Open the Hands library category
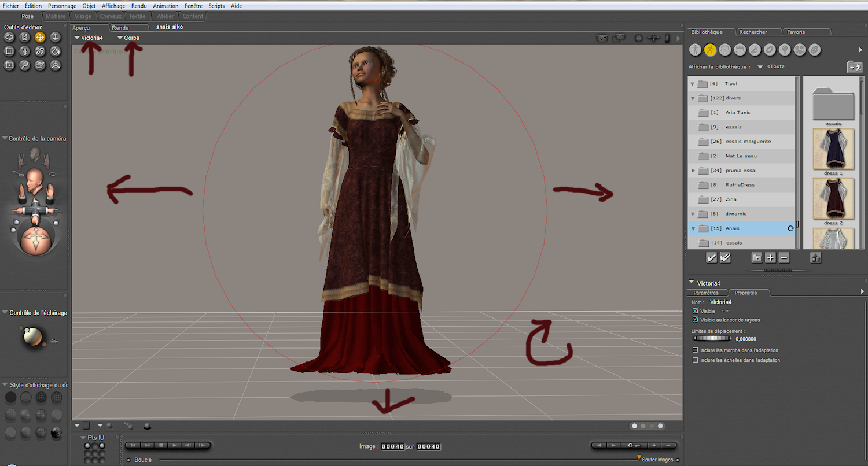This screenshot has width=868, height=466. pos(755,50)
